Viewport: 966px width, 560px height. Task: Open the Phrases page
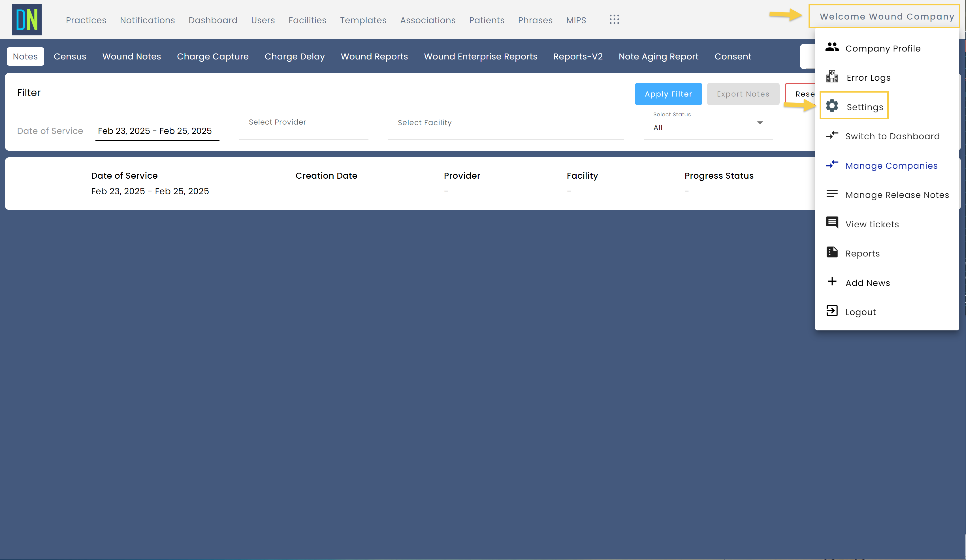tap(535, 20)
